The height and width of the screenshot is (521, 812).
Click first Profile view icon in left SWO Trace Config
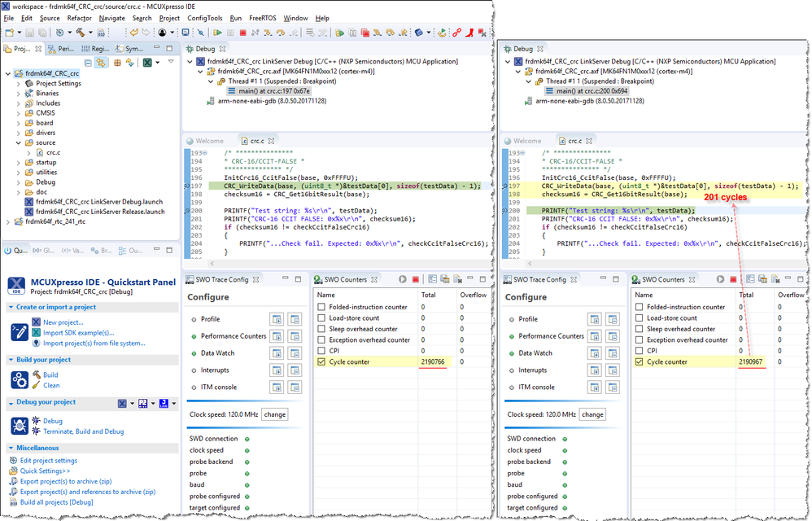[277, 319]
